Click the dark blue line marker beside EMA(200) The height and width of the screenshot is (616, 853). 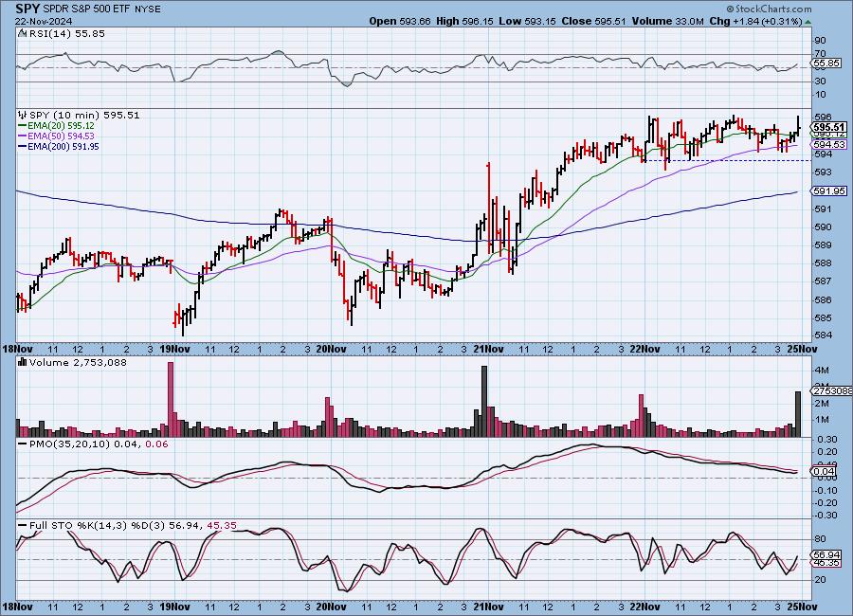[x=23, y=146]
